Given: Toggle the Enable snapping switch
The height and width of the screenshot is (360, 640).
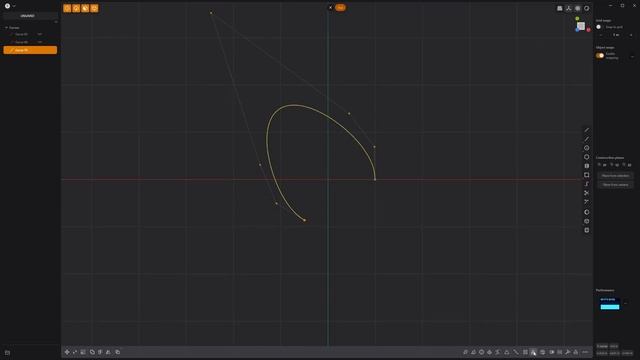Looking at the screenshot, I should point(600,56).
